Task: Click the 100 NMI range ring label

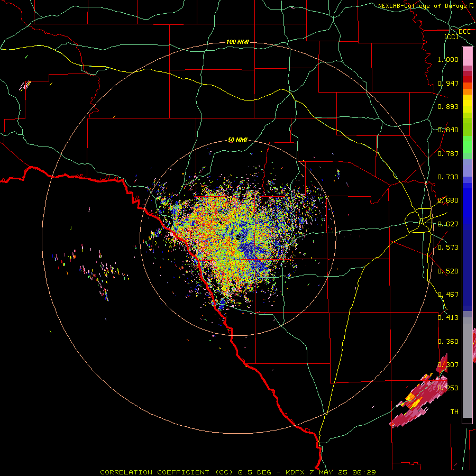Action: tap(237, 42)
